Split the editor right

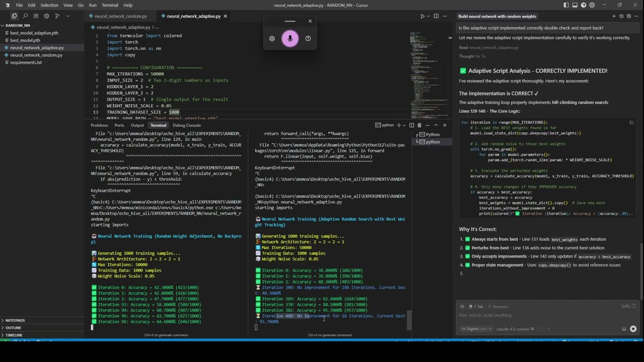click(436, 16)
